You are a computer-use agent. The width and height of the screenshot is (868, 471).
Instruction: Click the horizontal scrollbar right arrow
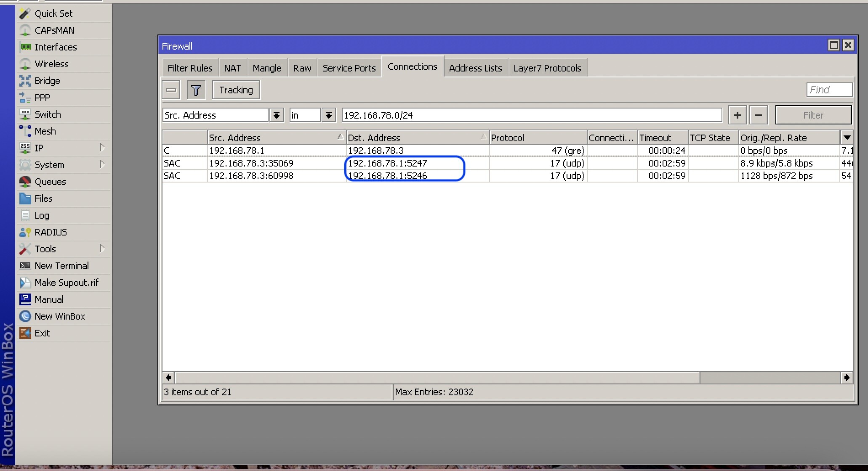pos(847,378)
